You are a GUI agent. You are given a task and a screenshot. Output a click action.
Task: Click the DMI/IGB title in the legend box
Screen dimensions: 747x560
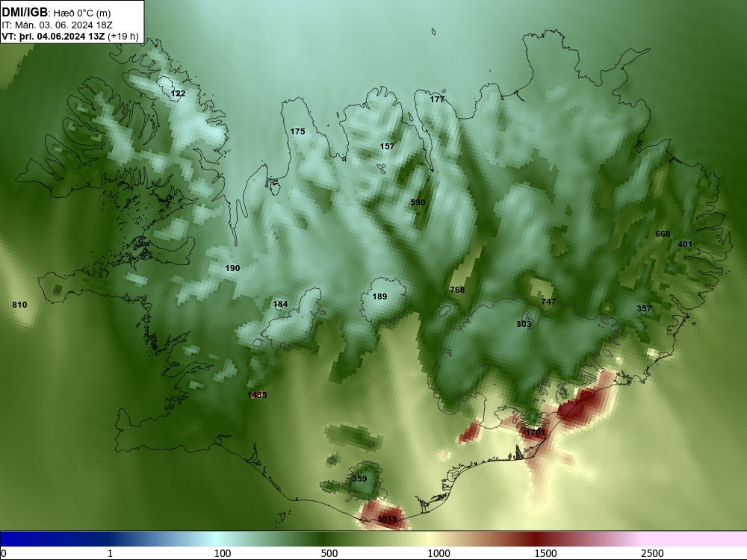pyautogui.click(x=25, y=13)
